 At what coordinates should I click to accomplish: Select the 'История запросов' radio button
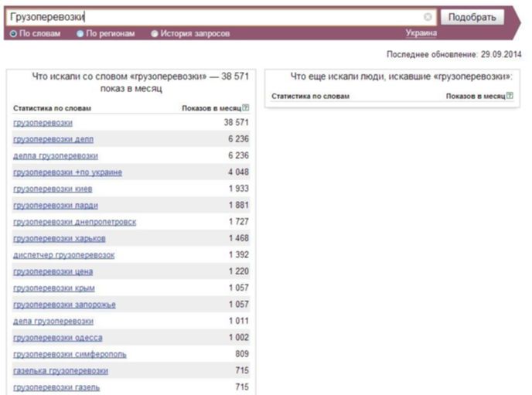(x=155, y=33)
